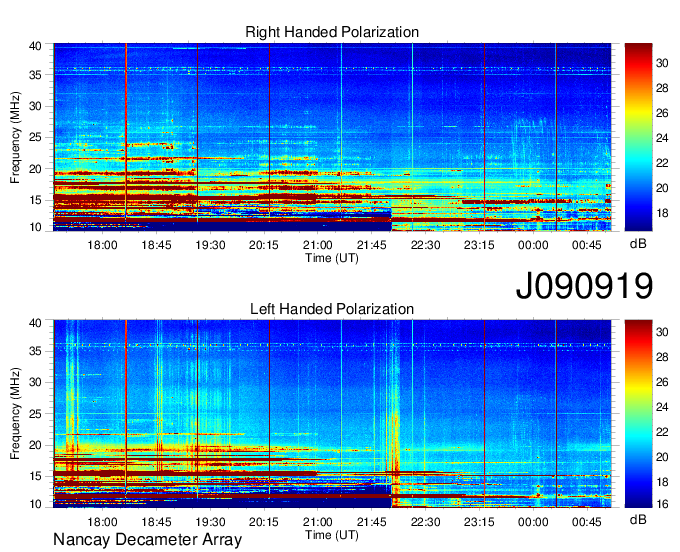Click the 20:15 tick label on bottom plot
This screenshot has height=552, width=680.
tap(264, 522)
